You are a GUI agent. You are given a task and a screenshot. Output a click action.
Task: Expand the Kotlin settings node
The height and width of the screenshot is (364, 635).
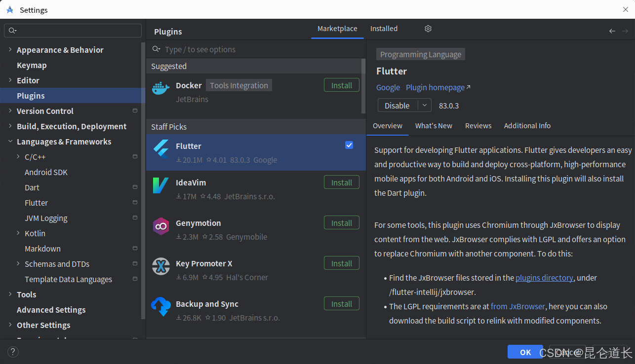click(18, 233)
